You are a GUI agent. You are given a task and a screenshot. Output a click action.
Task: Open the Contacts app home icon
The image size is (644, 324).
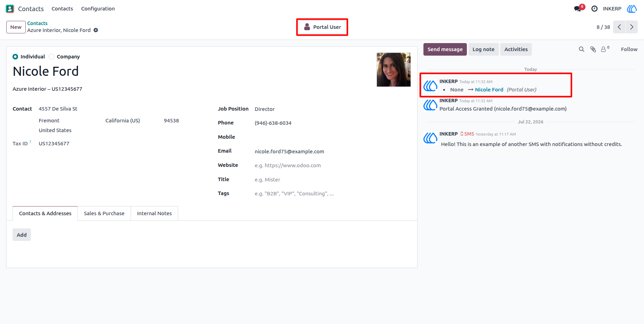[x=10, y=9]
